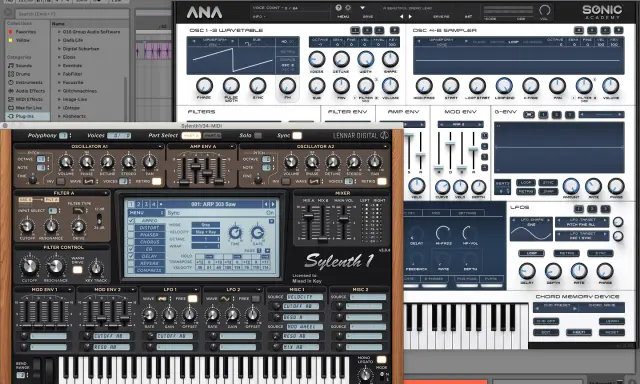Open the Drums category in Ableton browser
This screenshot has width=640, height=384.
tap(23, 74)
